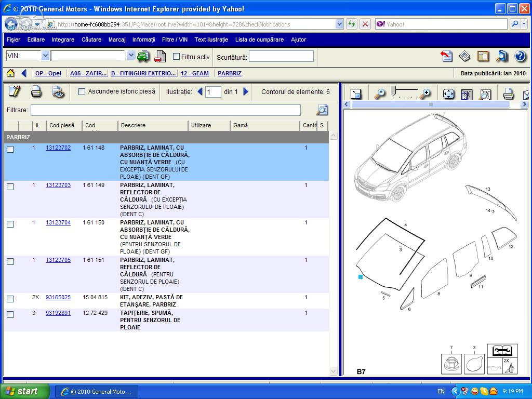Open part number link 13123702
The width and height of the screenshot is (532, 399).
pos(58,148)
